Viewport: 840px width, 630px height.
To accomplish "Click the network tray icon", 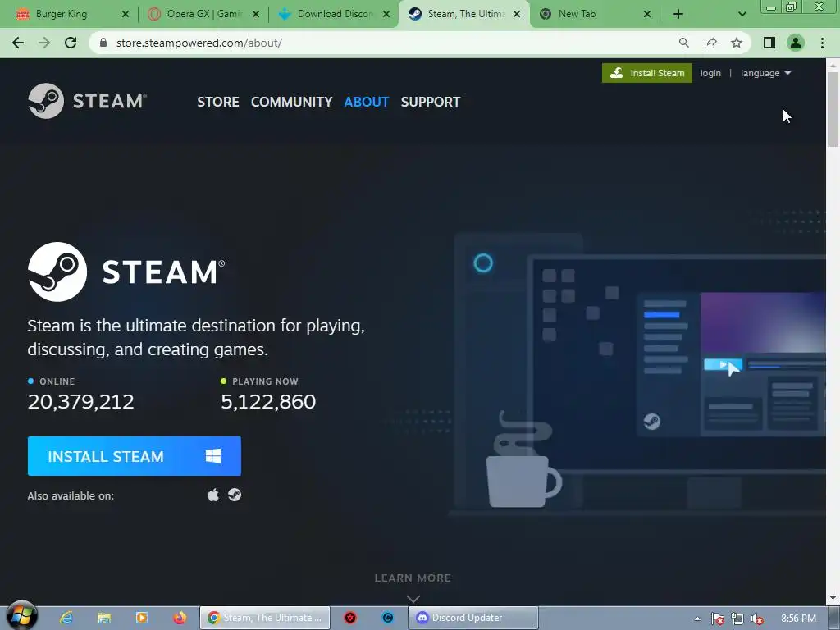I will click(737, 619).
